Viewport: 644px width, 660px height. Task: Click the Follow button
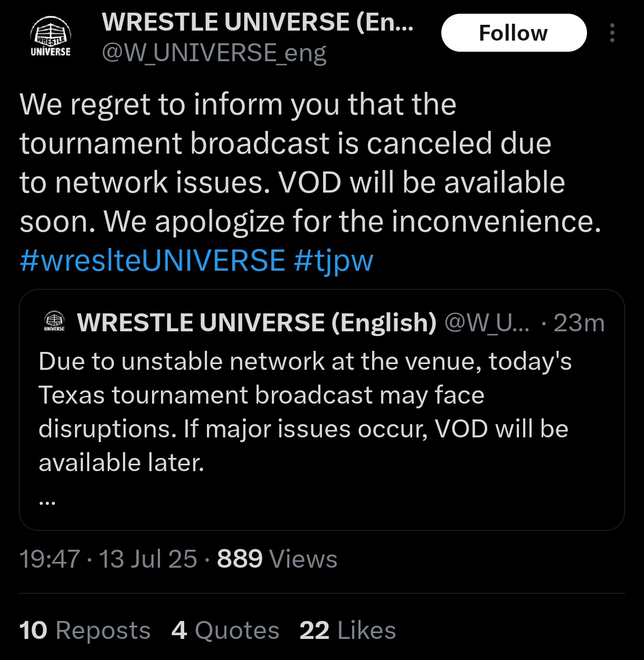coord(514,33)
